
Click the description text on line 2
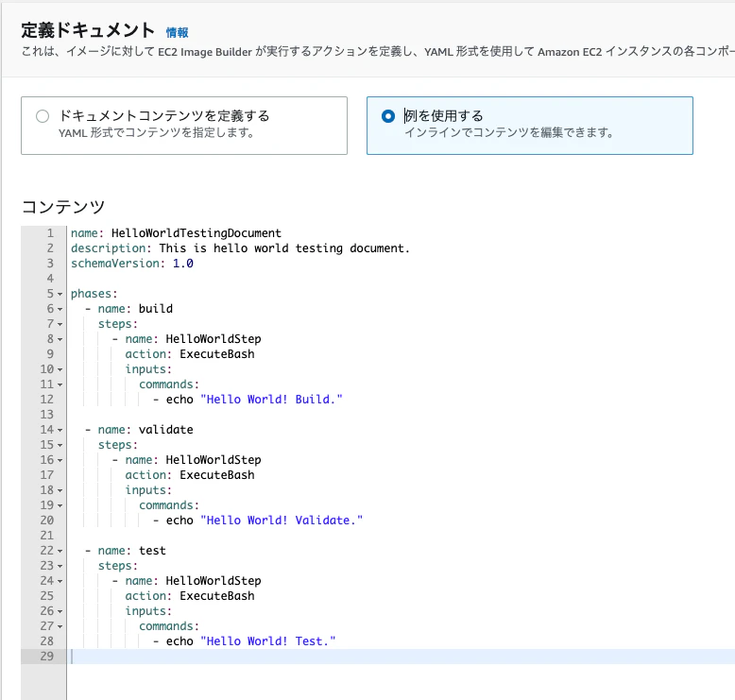pyautogui.click(x=284, y=248)
